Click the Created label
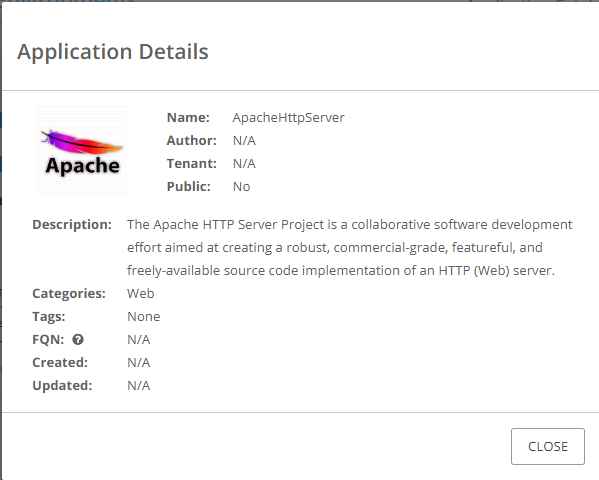Screen dimensions: 599x480 (60, 362)
